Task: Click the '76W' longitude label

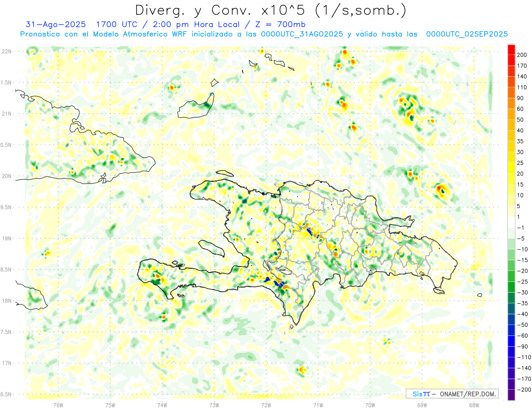Action: pos(58,405)
